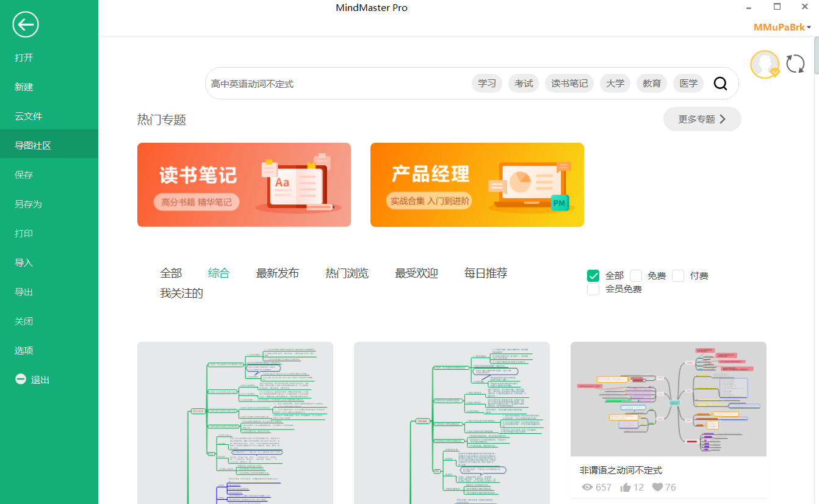The width and height of the screenshot is (819, 504).
Task: Click 关闭 in the sidebar
Action: (49, 322)
